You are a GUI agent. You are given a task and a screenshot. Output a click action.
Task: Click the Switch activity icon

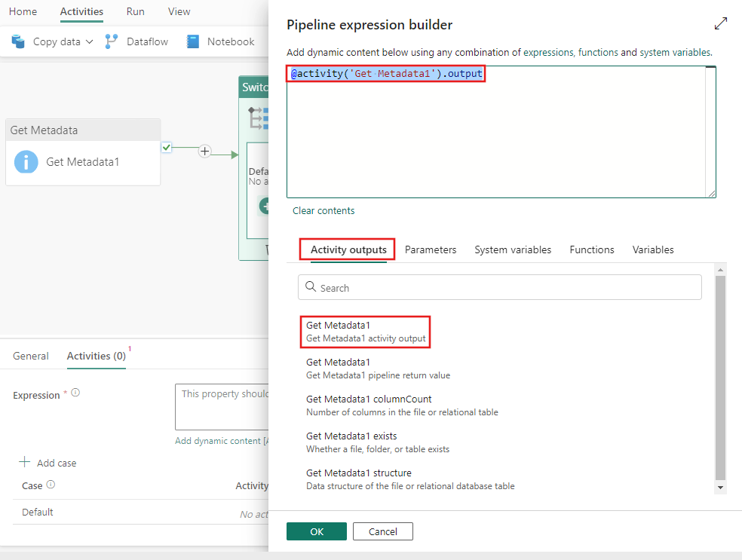(x=256, y=118)
